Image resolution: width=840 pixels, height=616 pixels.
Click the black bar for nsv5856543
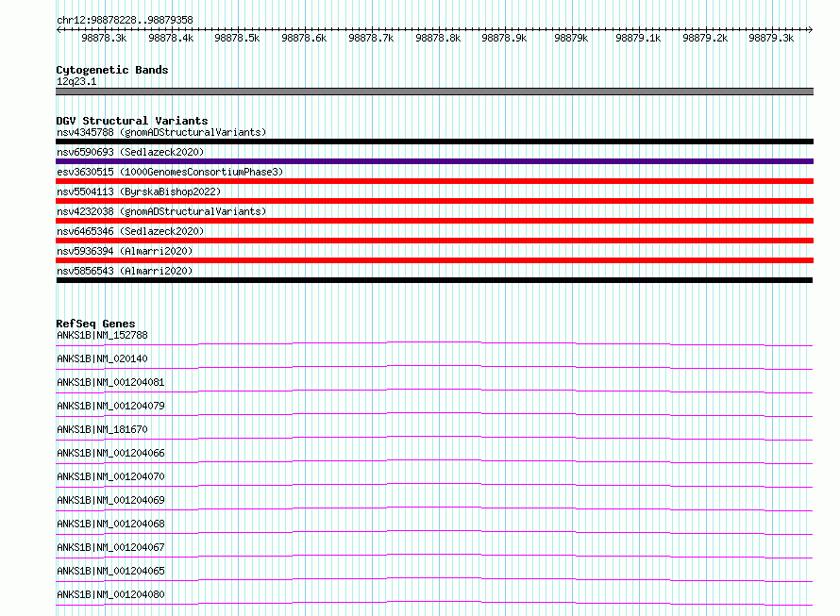click(x=434, y=280)
